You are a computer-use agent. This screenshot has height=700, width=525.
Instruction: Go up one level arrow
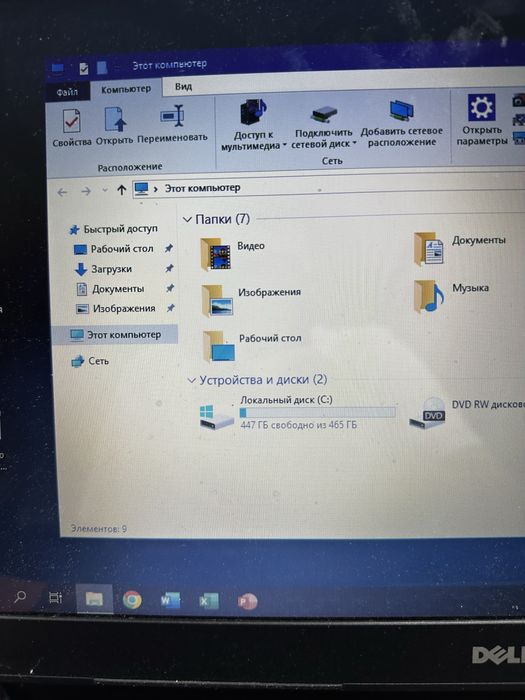121,190
